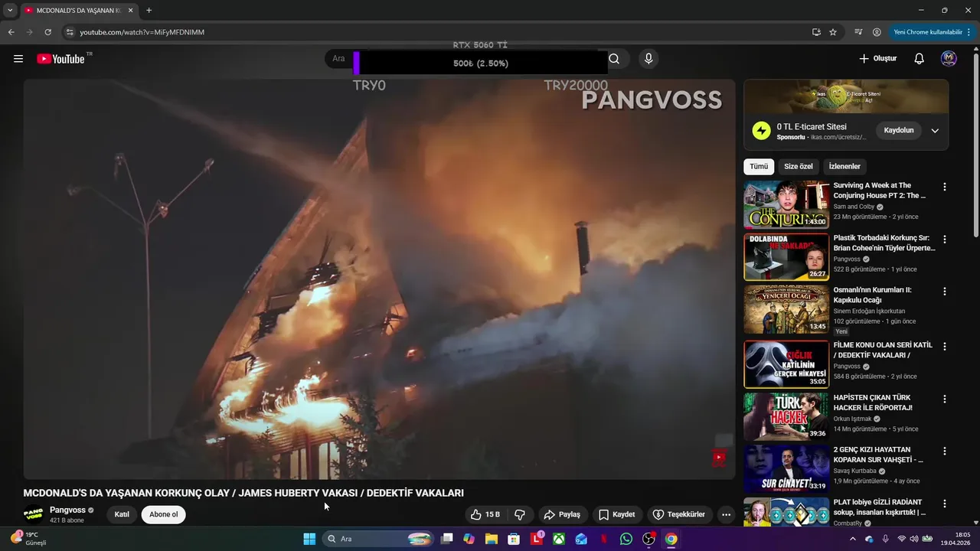Screen dimensions: 980x551
Task: Click the Teşekkürler thanks button
Action: pyautogui.click(x=678, y=514)
